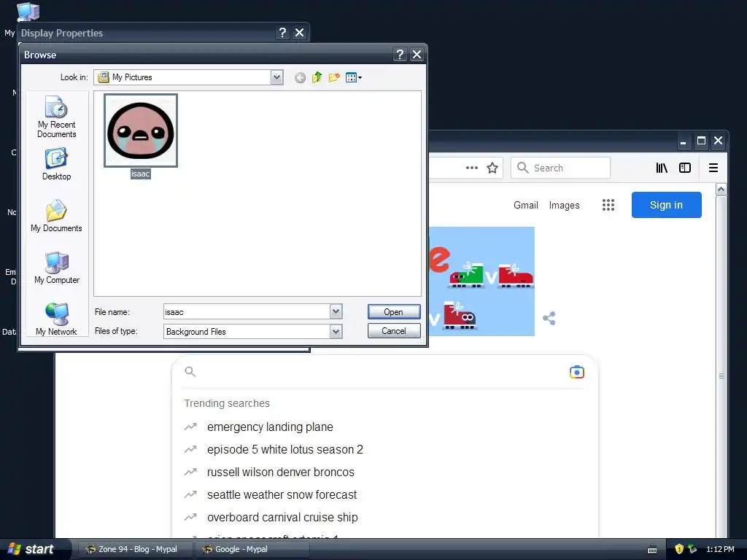Screen dimensions: 747x560
Task: Switch to Google - Mypal taskbar window
Action: point(252,549)
